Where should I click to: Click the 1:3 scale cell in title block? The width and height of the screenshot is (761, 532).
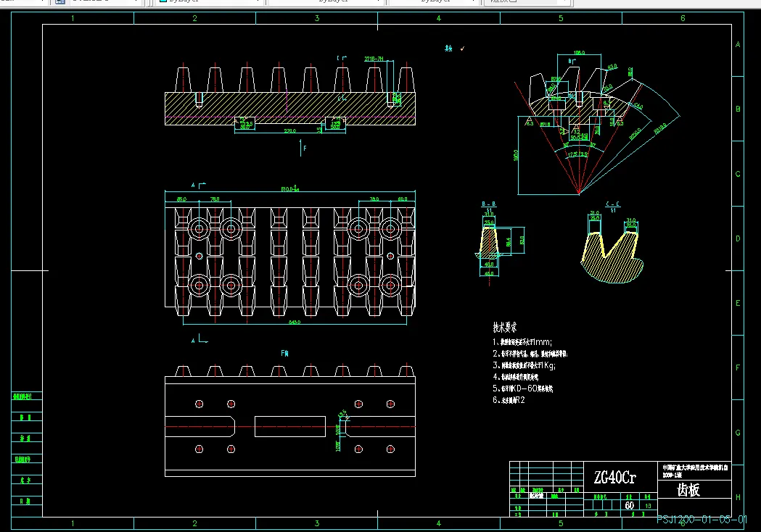click(648, 505)
